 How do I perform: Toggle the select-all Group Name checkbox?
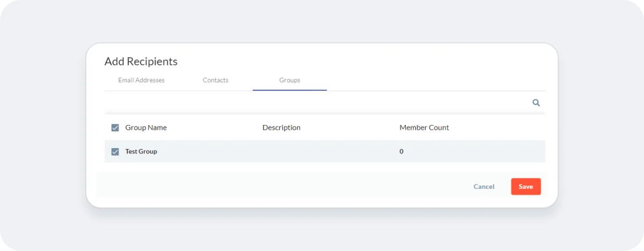pos(115,128)
